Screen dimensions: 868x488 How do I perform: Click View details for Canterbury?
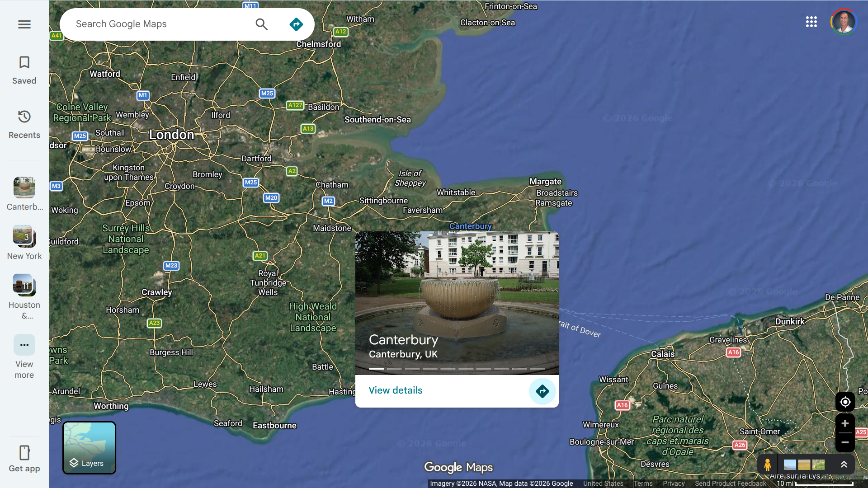coord(395,390)
